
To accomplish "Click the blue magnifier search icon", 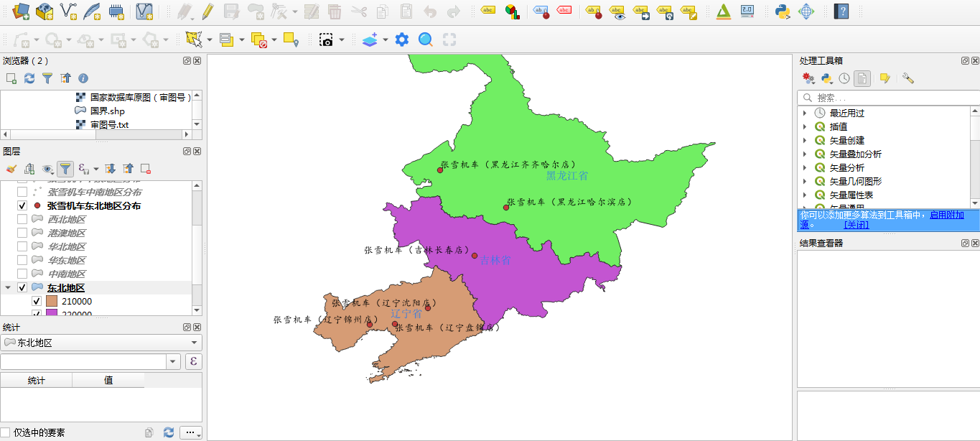I will [x=426, y=40].
